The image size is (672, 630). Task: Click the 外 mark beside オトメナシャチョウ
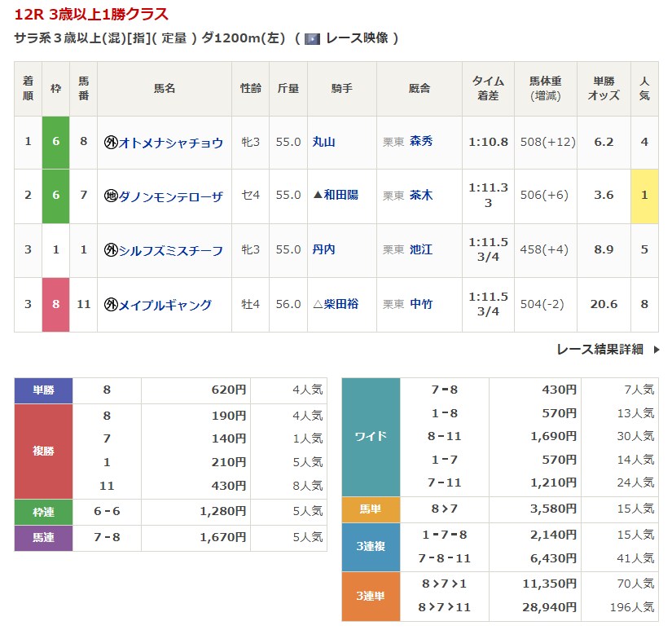112,143
